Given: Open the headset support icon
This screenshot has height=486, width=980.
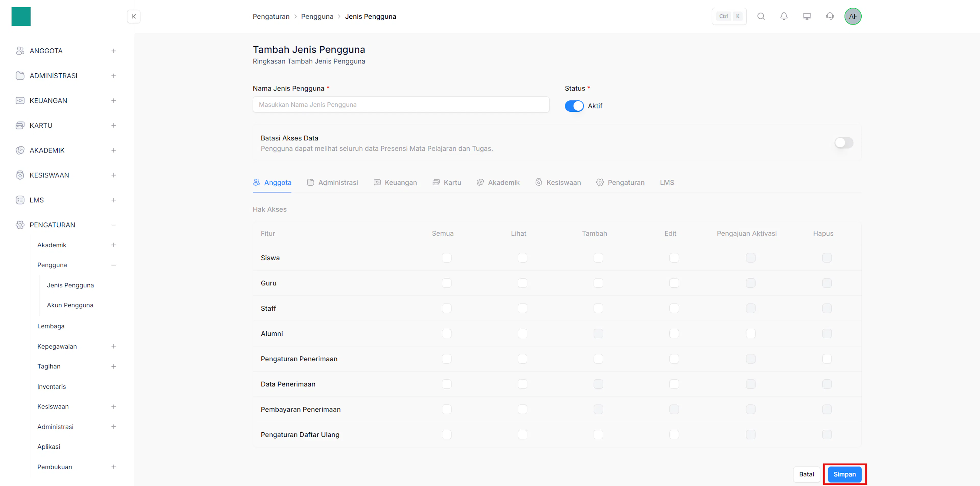Looking at the screenshot, I should pos(830,16).
